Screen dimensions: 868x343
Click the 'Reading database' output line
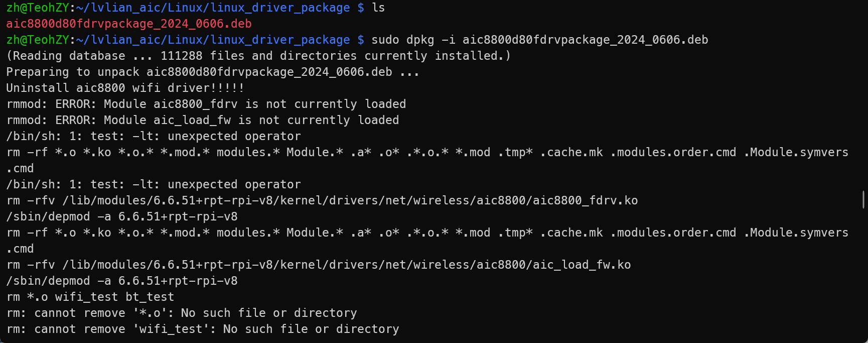click(x=258, y=56)
